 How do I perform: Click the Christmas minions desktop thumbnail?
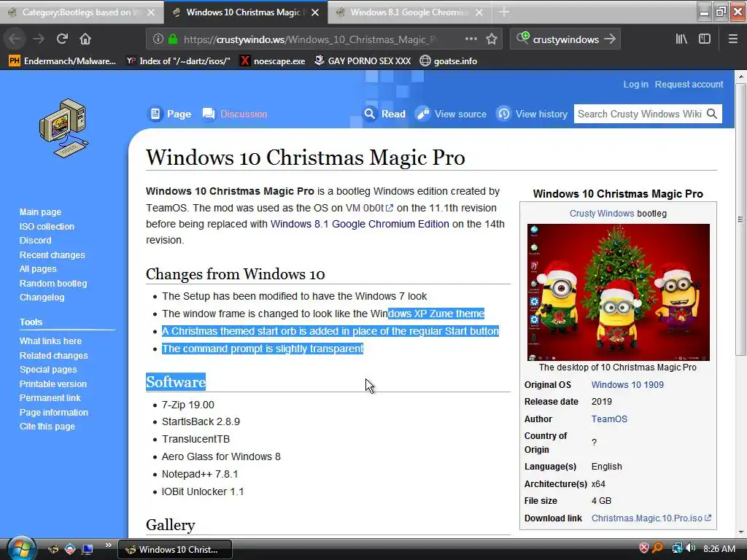coord(619,292)
